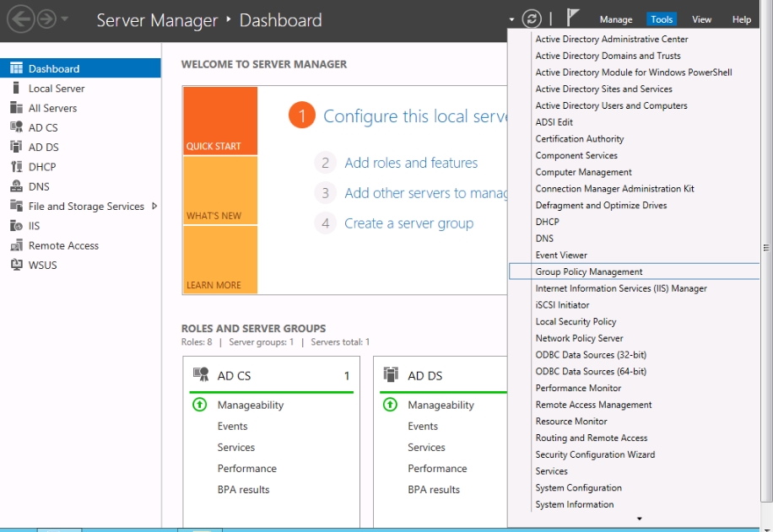Viewport: 773px width, 532px height.
Task: Open Defragment and Optimize Drives
Action: click(601, 206)
